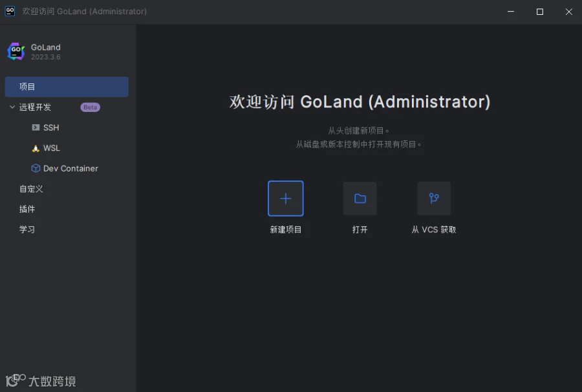Maximize the GoLand welcome window

point(540,12)
